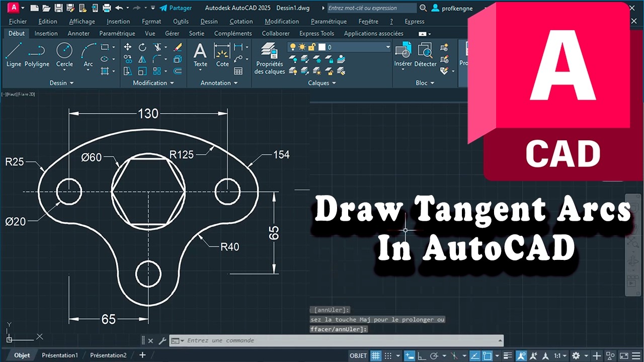644x362 pixels.
Task: Expand the Bloc panel
Action: click(x=425, y=83)
